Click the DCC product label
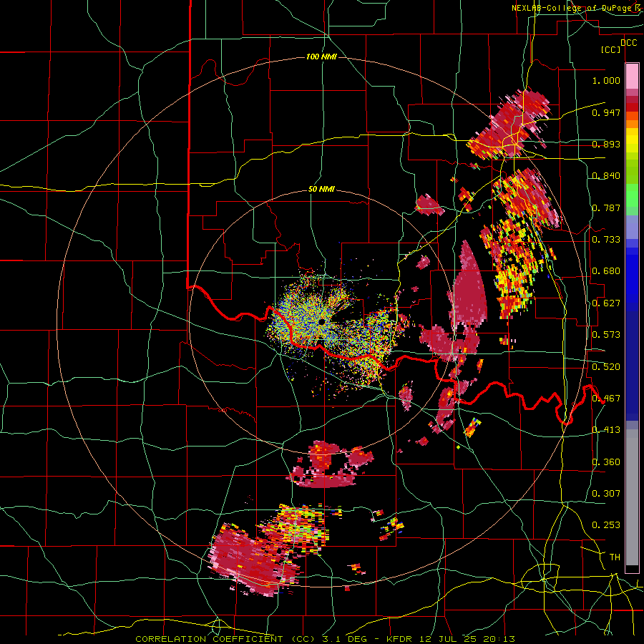The width and height of the screenshot is (644, 644). [628, 43]
